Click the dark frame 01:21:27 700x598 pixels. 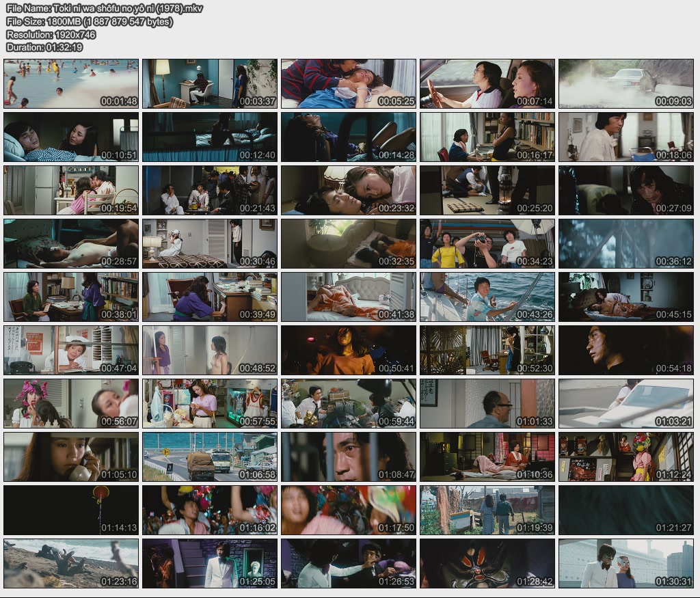(626, 510)
